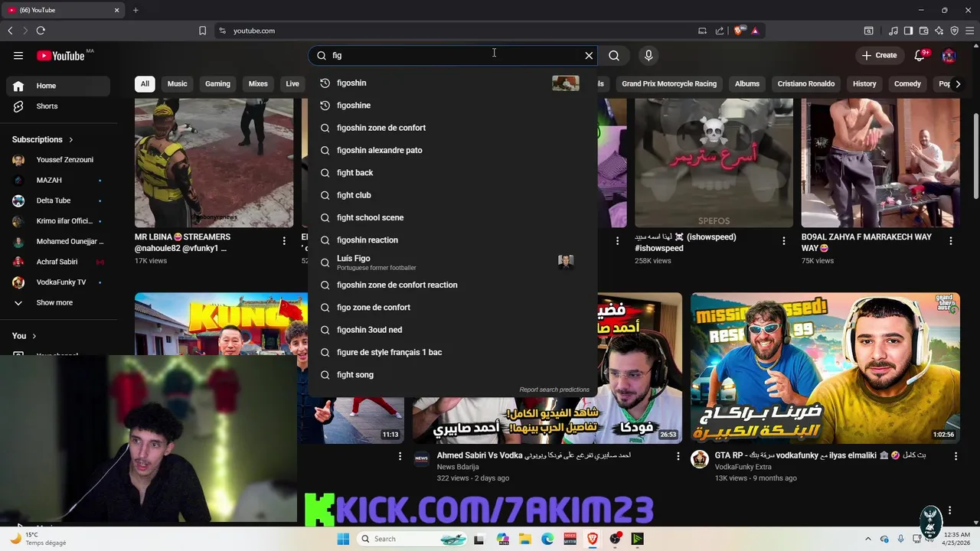Start voice search with microphone
Screen dimensions: 980x551
(648, 55)
